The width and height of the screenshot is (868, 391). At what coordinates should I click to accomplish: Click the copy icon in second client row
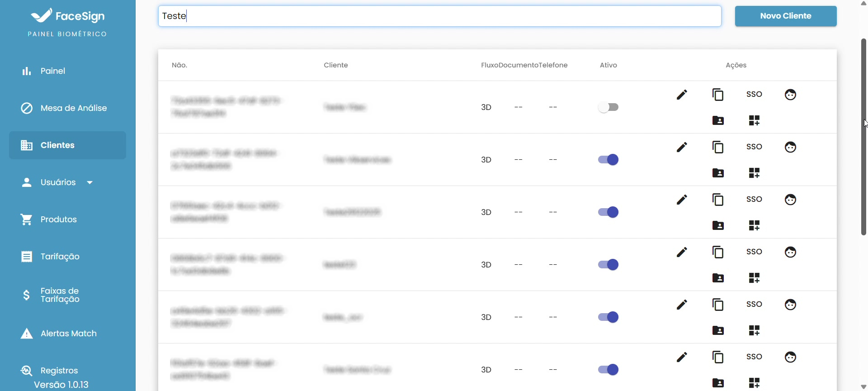718,147
